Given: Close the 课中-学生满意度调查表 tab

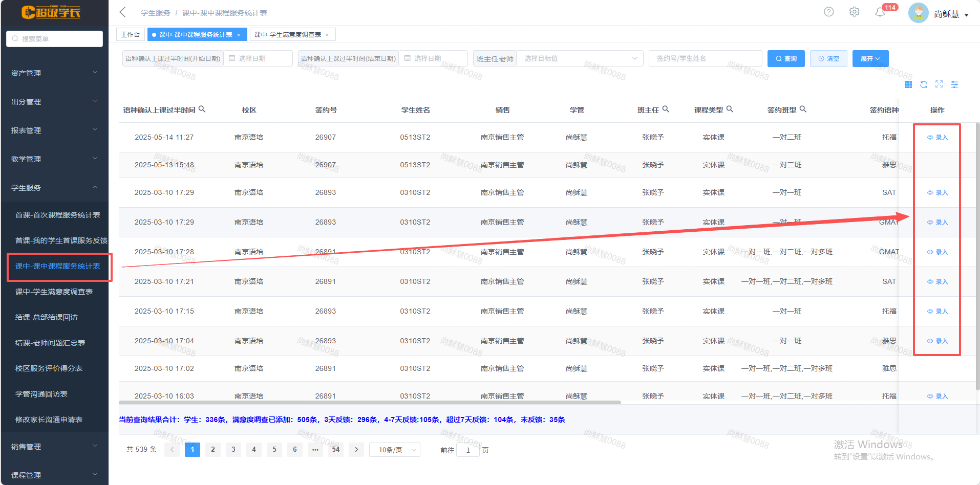Looking at the screenshot, I should point(327,35).
